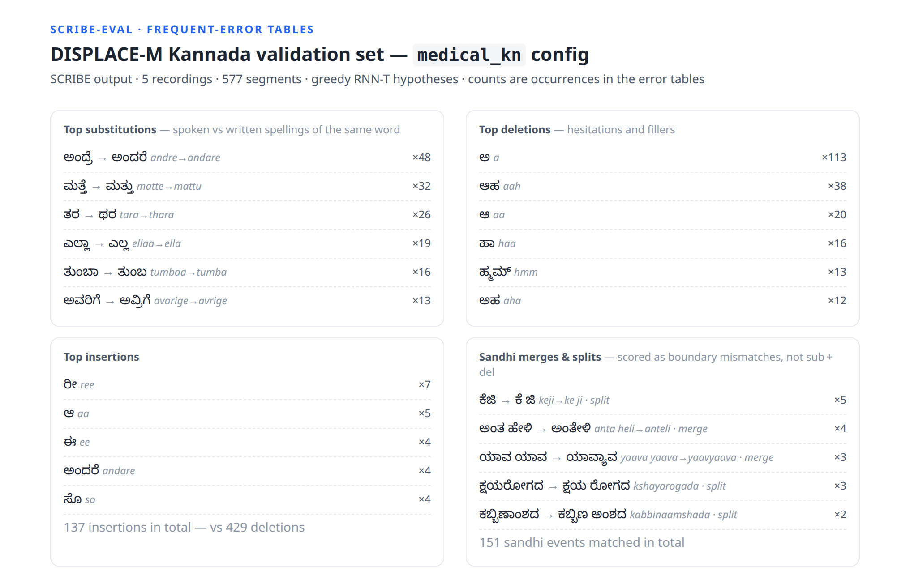
Task: Click the SCRIBE-EVAL frequent-error tables header
Action: [182, 30]
